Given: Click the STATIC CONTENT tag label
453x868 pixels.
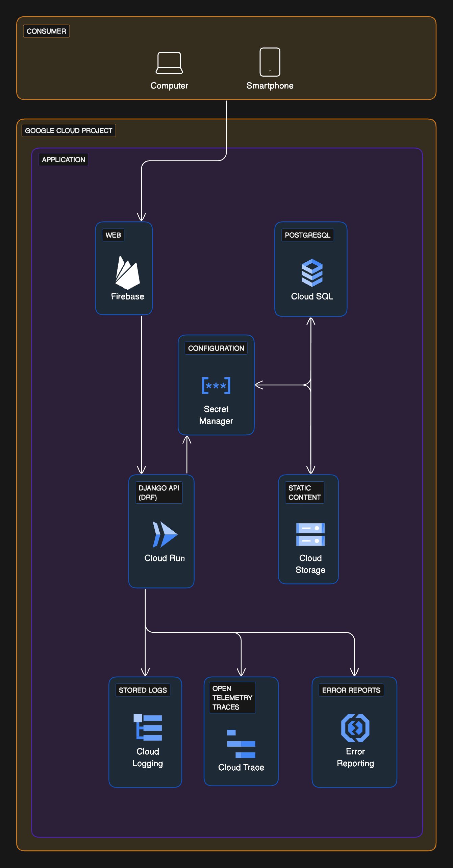Looking at the screenshot, I should 304,492.
